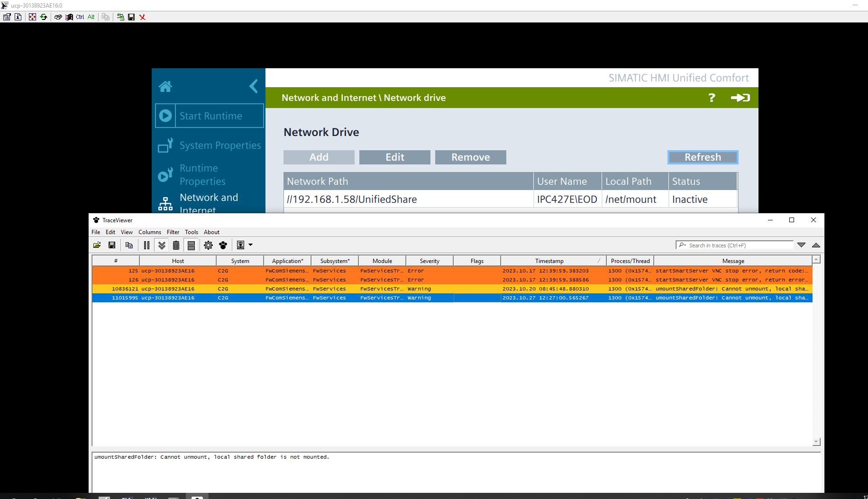Sort traces by Timestamp column
The image size is (868, 499).
click(553, 261)
